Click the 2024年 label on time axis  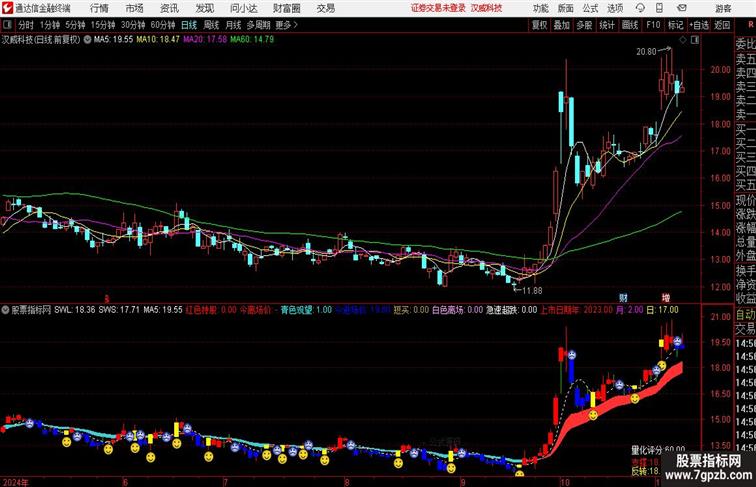click(x=15, y=482)
